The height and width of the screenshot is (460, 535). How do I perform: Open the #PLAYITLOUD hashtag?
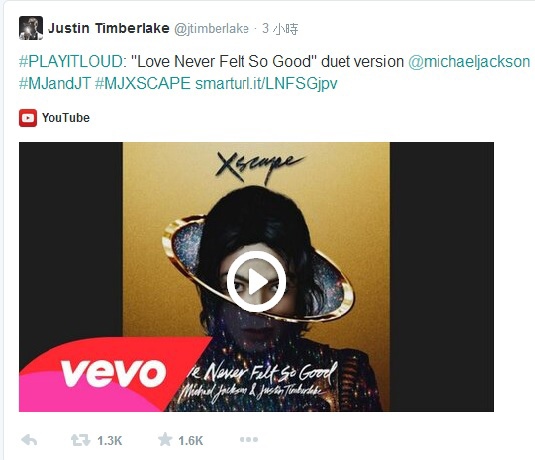point(71,62)
